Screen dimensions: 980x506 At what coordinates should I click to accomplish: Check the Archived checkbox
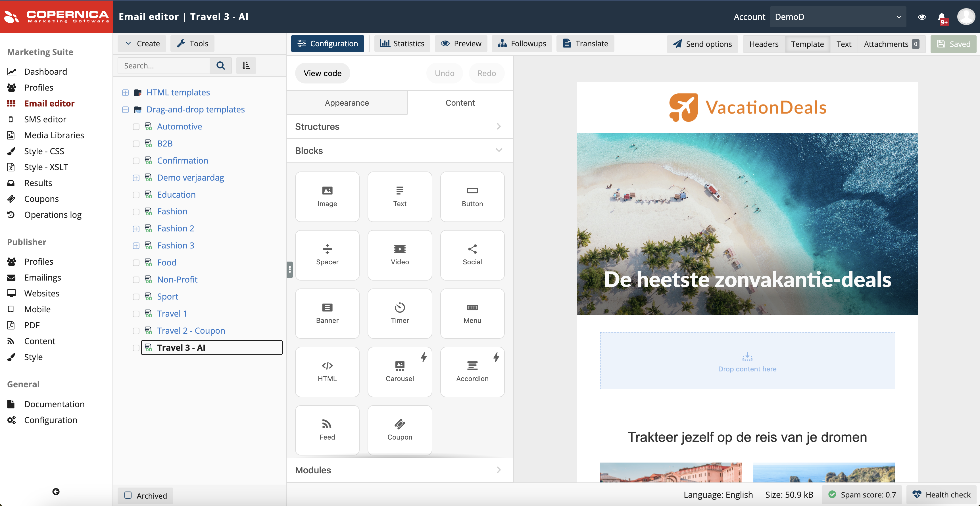click(x=128, y=495)
